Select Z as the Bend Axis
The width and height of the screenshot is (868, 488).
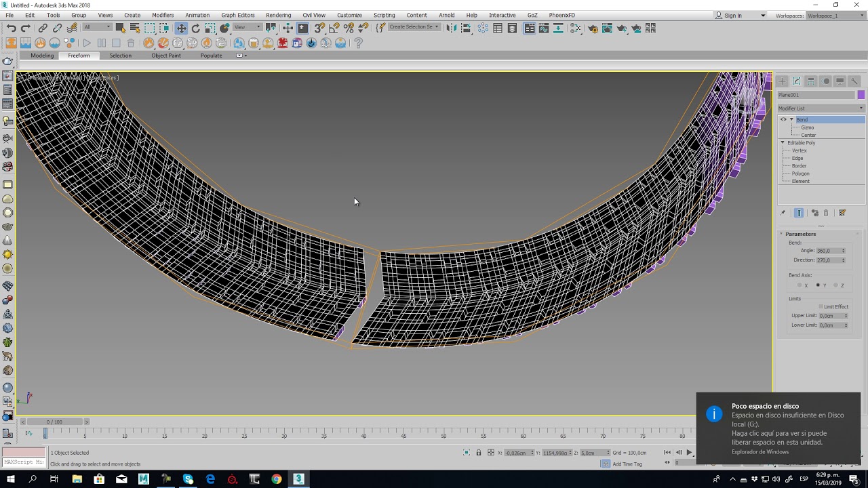[835, 285]
